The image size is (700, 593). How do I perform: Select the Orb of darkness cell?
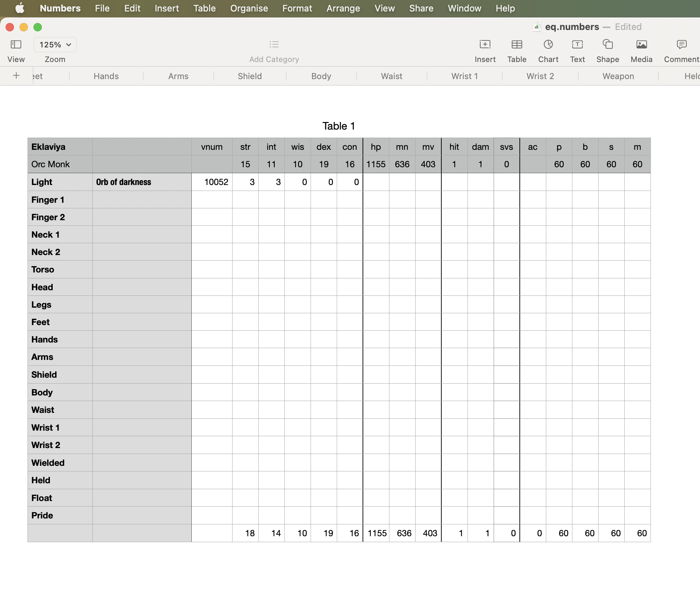[142, 182]
